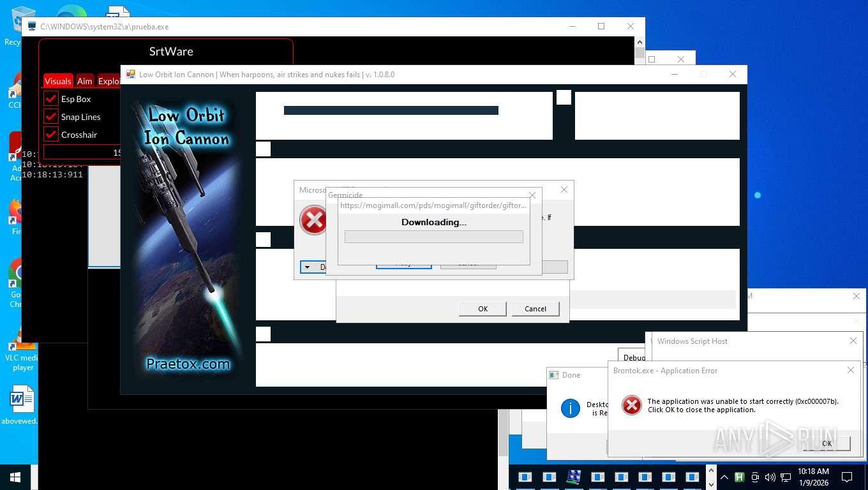This screenshot has height=490, width=868.
Task: Select the aboveweb Word document icon
Action: click(21, 405)
